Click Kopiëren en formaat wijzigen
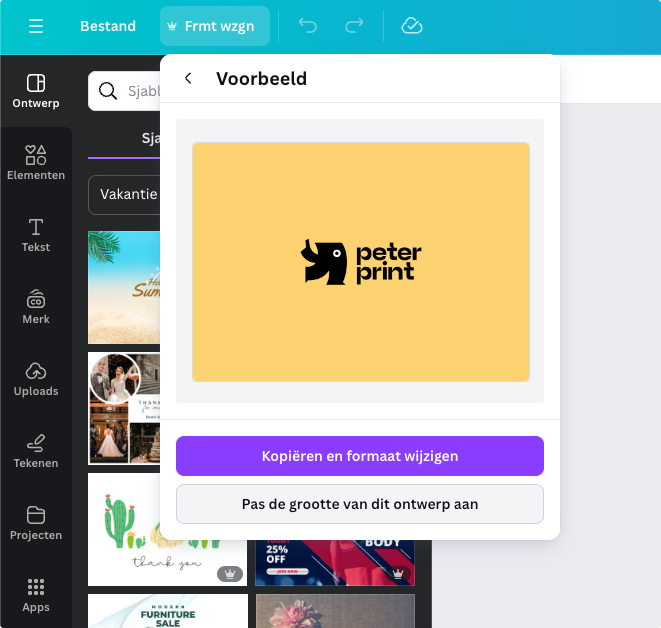Image resolution: width=661 pixels, height=628 pixels. point(360,456)
